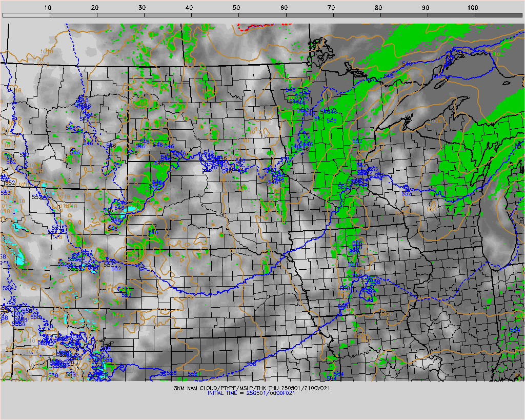Click the "60" label on the cloud scale

pos(284,7)
